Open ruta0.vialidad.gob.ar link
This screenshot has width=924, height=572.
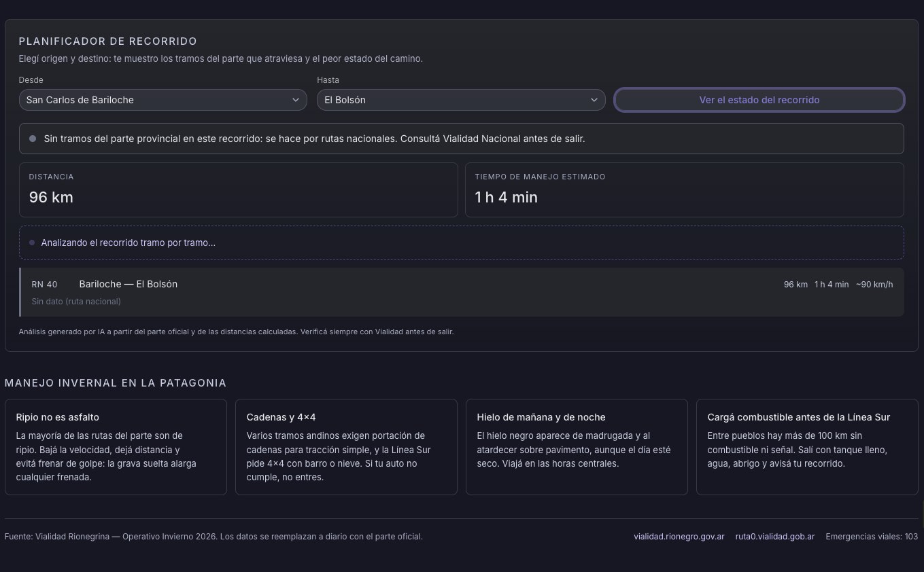coord(774,537)
